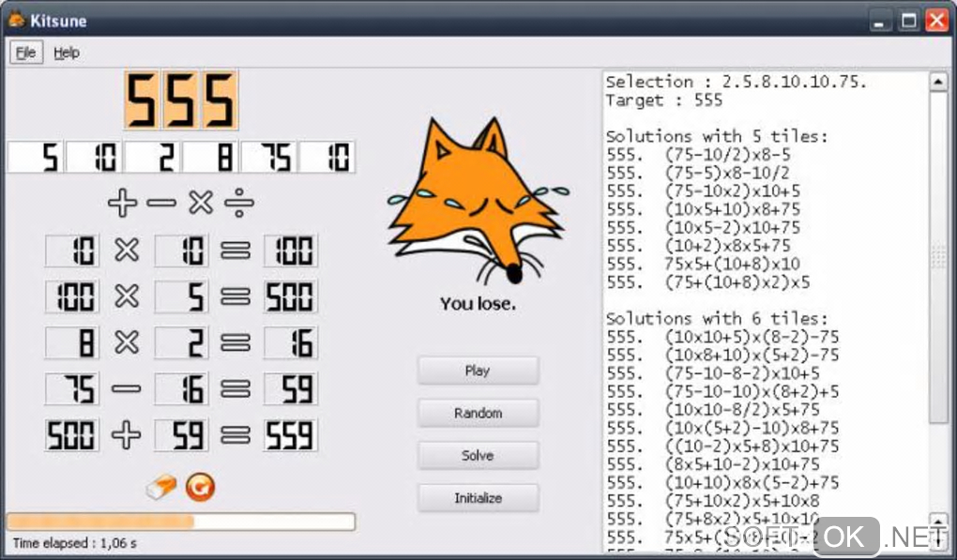
Task: Click the number tile 8
Action: pos(210,158)
